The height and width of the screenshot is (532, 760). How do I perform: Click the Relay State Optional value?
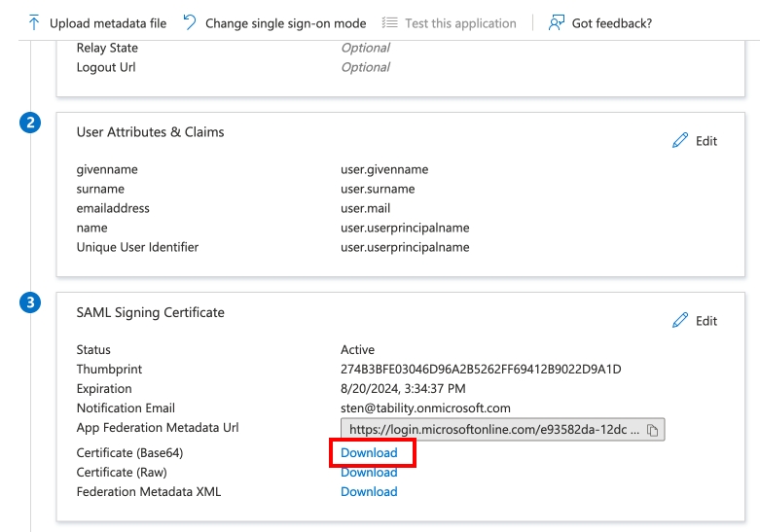coord(365,48)
